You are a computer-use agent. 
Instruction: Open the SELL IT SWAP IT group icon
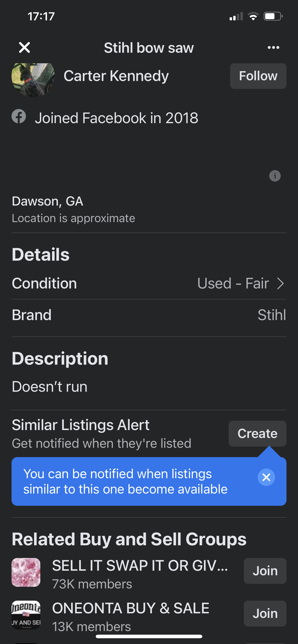tap(26, 572)
